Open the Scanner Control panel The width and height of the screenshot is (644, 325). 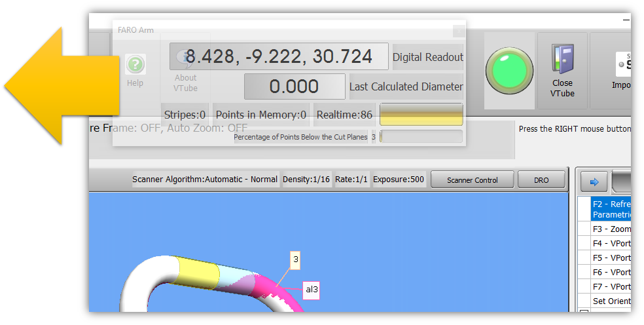[x=473, y=180]
